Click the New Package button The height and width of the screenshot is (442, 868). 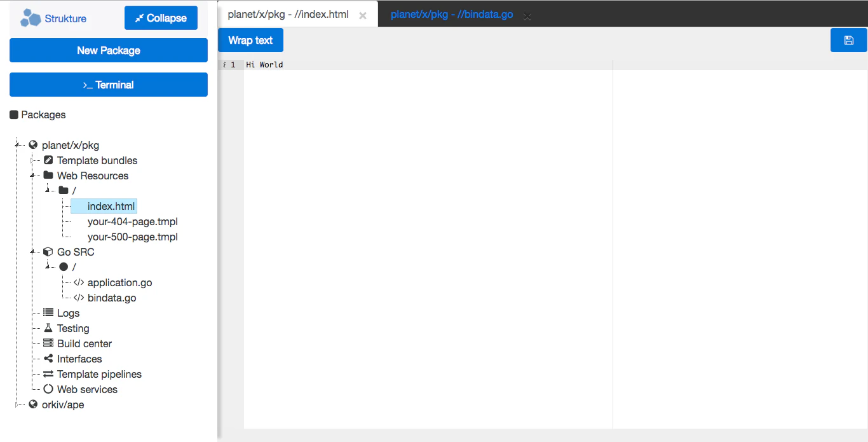tap(108, 50)
